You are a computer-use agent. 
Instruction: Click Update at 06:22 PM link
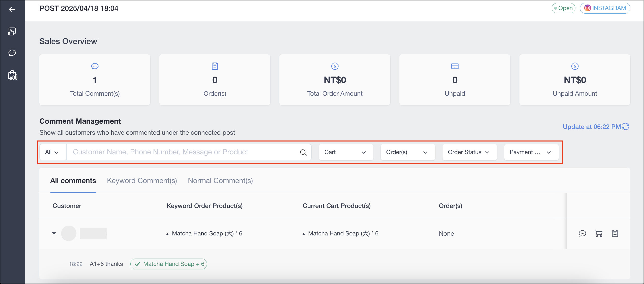tap(592, 127)
